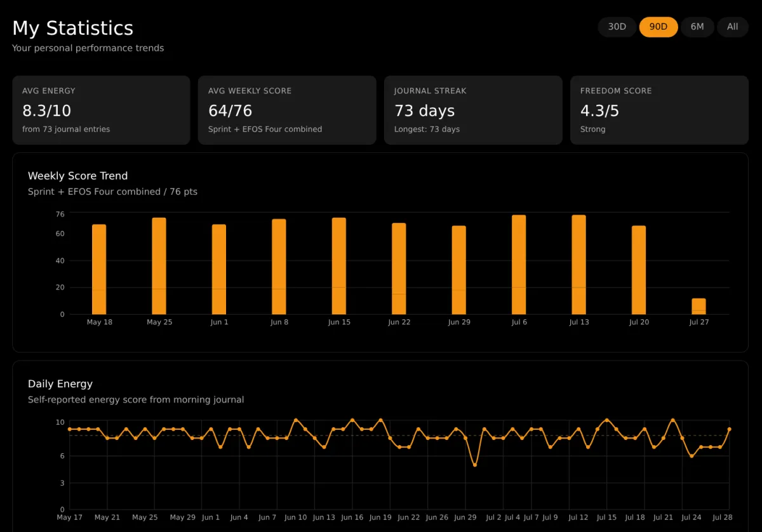Viewport: 762px width, 532px height.
Task: Click the Weekly Score Trend title
Action: tap(77, 176)
